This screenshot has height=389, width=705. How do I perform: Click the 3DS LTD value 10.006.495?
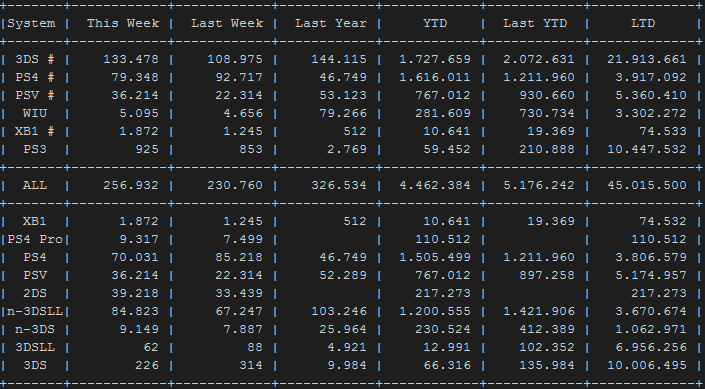point(647,365)
